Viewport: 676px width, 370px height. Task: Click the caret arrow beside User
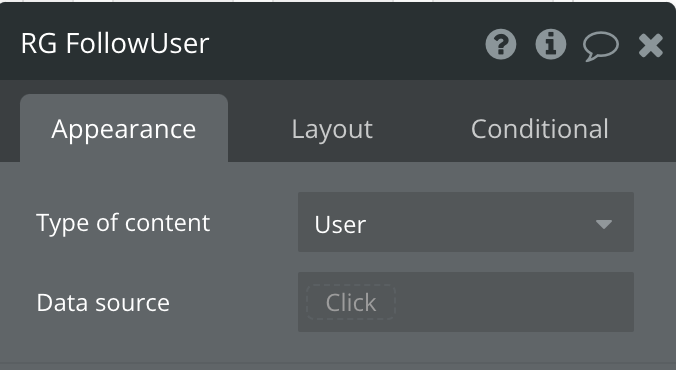pyautogui.click(x=604, y=224)
